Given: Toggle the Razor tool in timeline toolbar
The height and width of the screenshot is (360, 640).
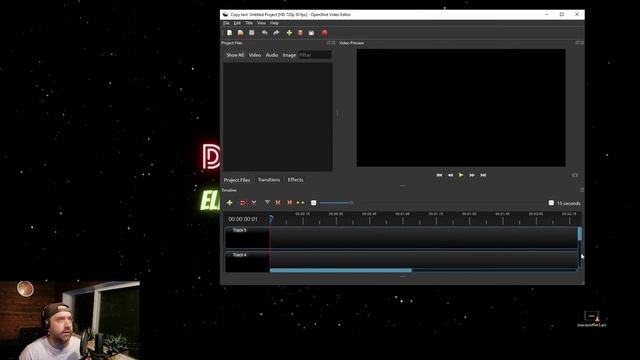Looking at the screenshot, I should [254, 203].
